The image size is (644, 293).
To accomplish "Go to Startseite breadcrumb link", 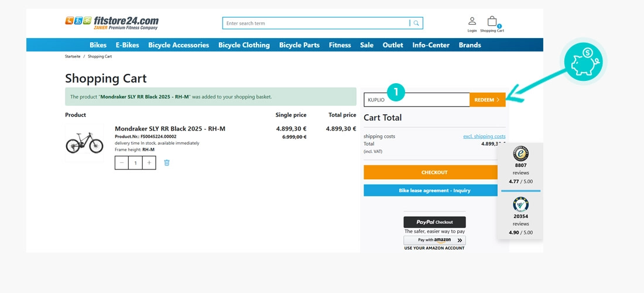I will (73, 56).
